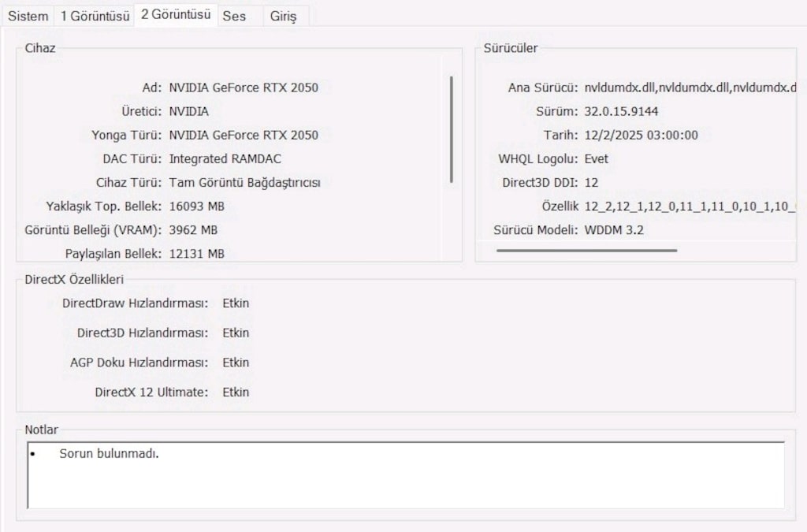Viewport: 807px width, 532px height.
Task: Click the 'Direct3D DDI:' label
Action: pos(540,183)
